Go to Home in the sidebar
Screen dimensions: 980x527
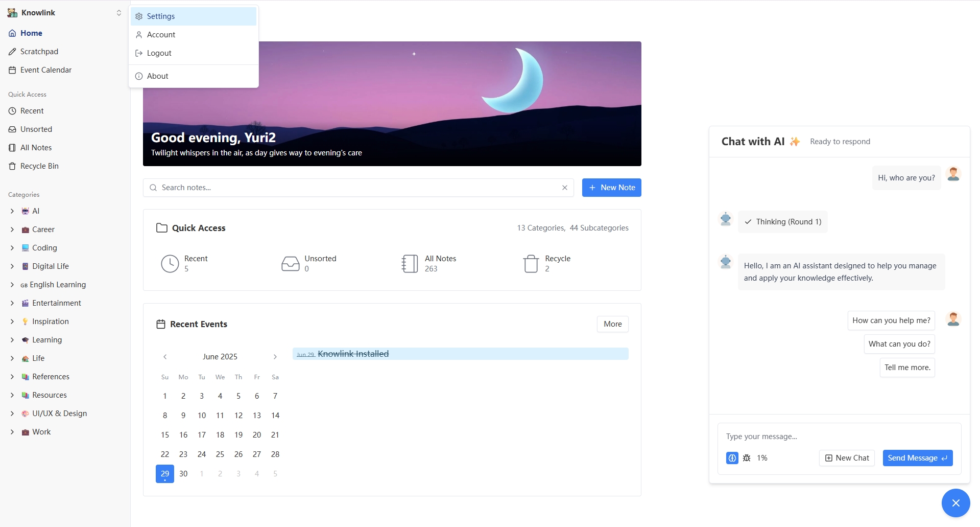pyautogui.click(x=65, y=33)
